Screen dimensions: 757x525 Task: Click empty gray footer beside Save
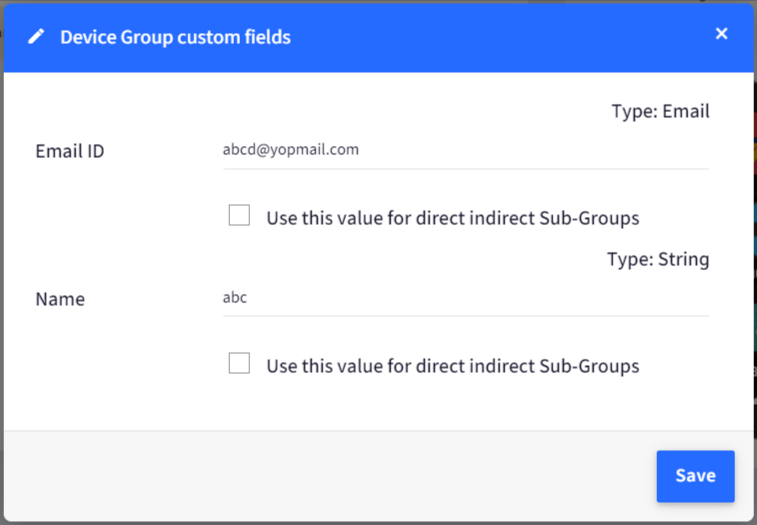tap(328, 476)
